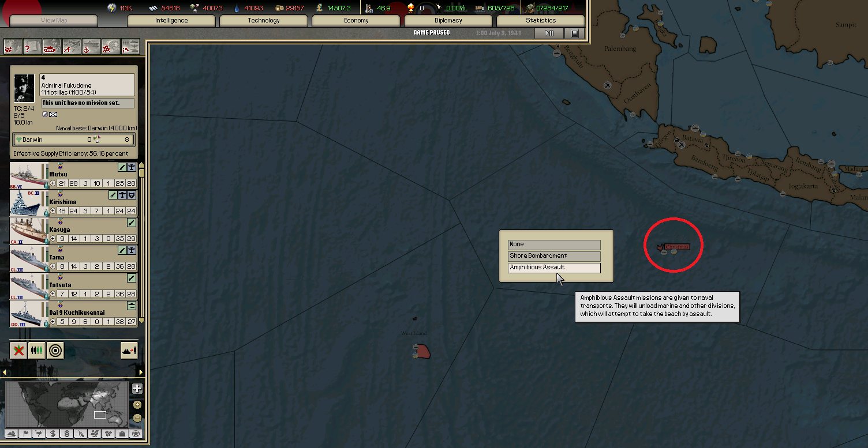Enable political map mode with flag icon

[x=25, y=434]
